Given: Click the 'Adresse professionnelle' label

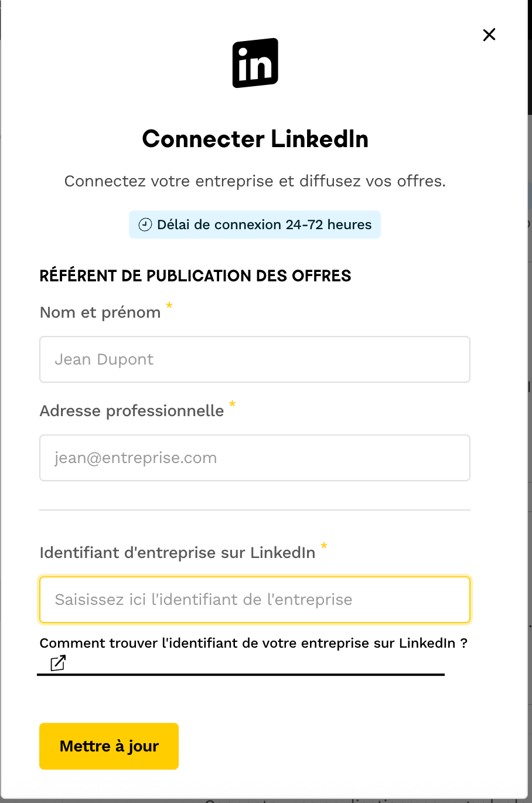Looking at the screenshot, I should (132, 411).
